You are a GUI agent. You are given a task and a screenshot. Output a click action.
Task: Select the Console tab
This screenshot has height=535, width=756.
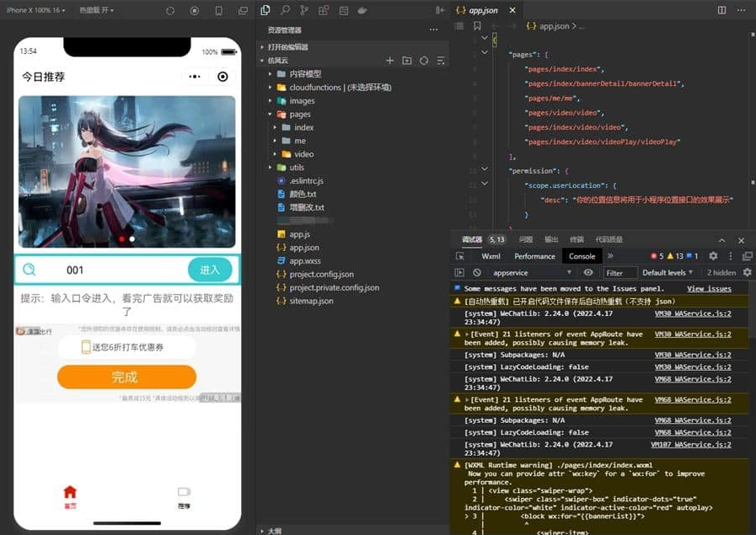(x=582, y=256)
